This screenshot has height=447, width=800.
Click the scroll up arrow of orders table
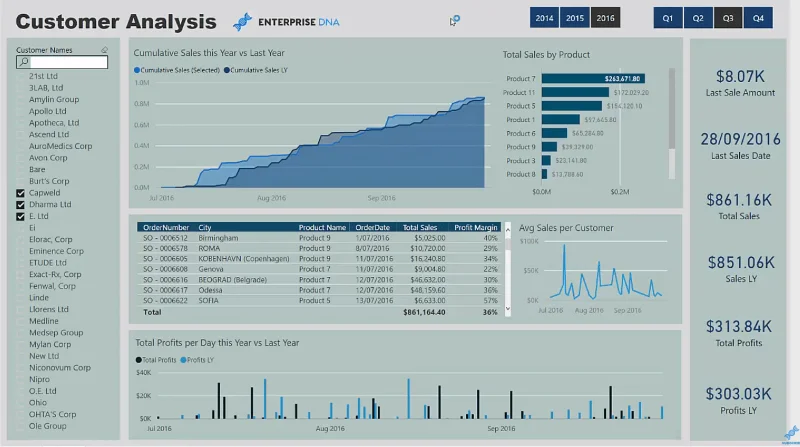508,230
